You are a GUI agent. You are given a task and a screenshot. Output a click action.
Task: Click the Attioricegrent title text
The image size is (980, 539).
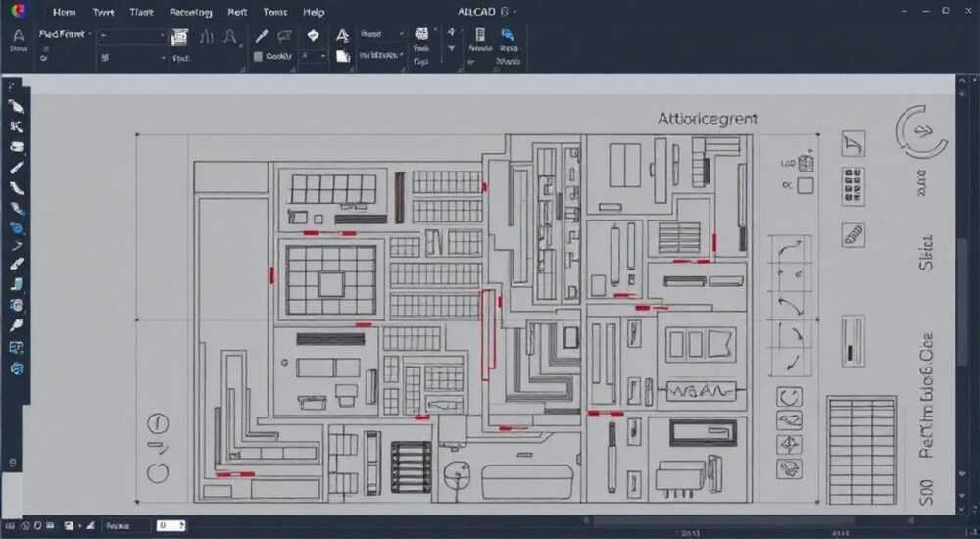click(707, 119)
